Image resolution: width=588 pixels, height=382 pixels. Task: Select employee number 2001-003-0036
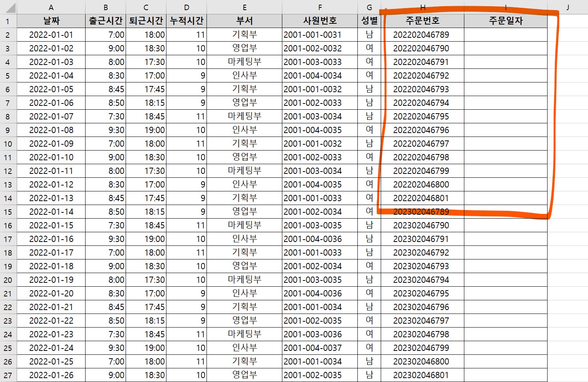coord(320,335)
